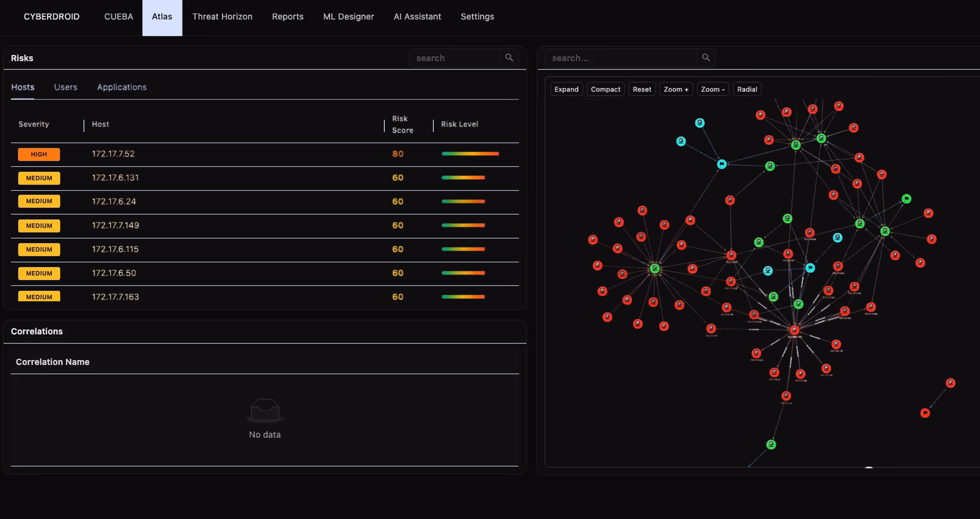This screenshot has height=519, width=980.
Task: Click the green hub node of left cluster
Action: click(x=654, y=268)
